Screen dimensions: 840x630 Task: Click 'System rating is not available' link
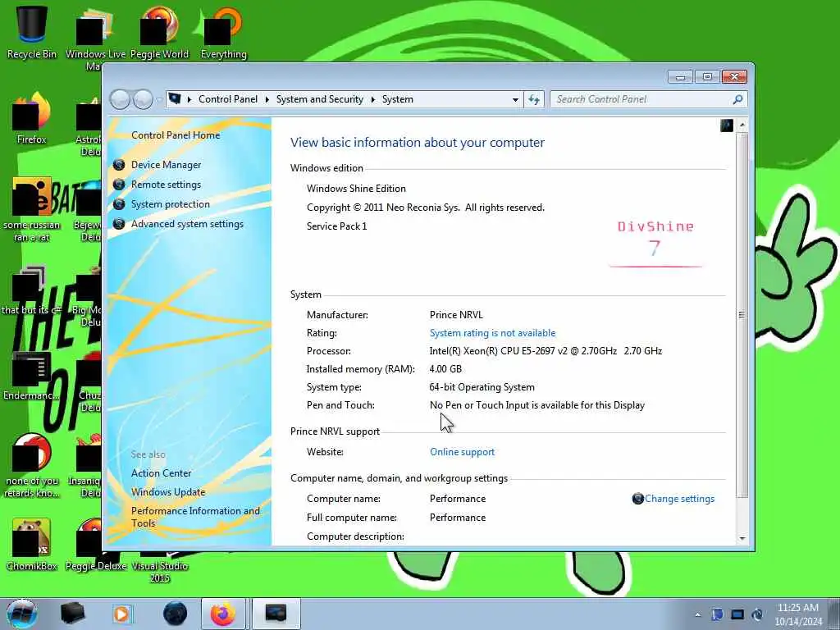tap(492, 333)
